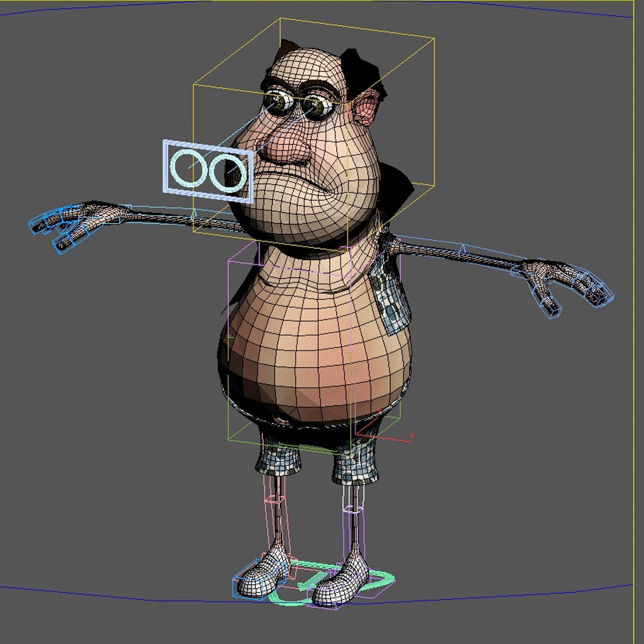The width and height of the screenshot is (644, 644).
Task: Select the left circular eye-aim control
Action: click(189, 167)
